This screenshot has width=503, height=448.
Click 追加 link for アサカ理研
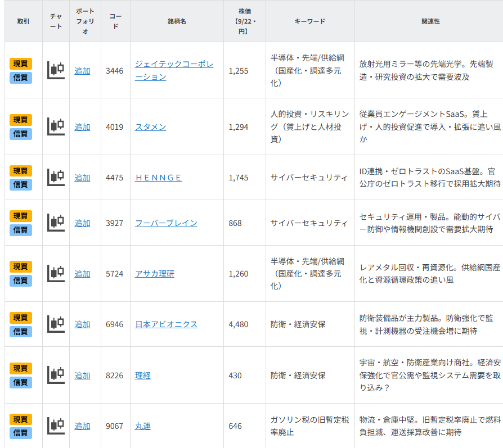click(82, 274)
